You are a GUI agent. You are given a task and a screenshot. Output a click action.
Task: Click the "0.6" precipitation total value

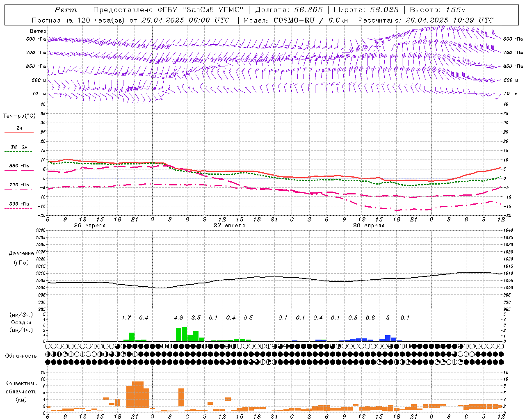tap(370, 317)
